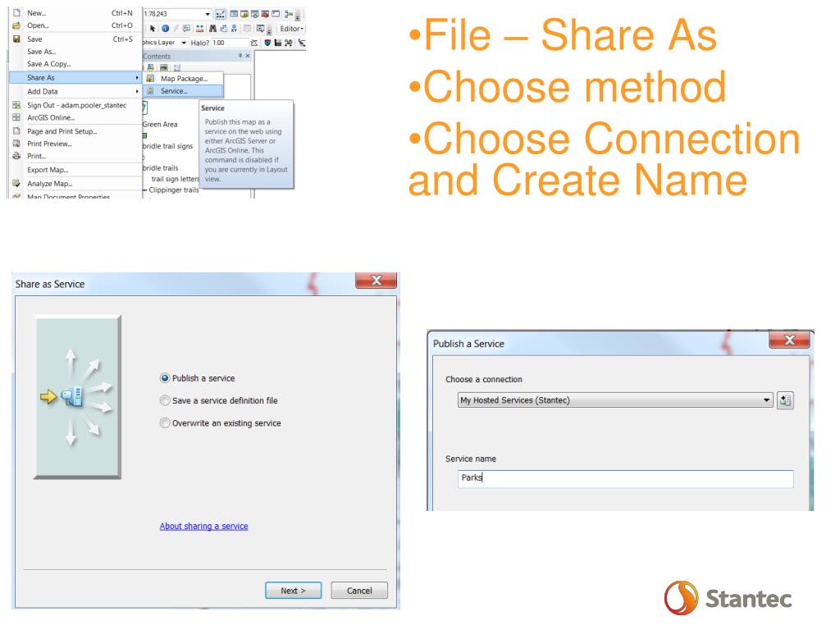Select Save a service definition file option

[165, 400]
